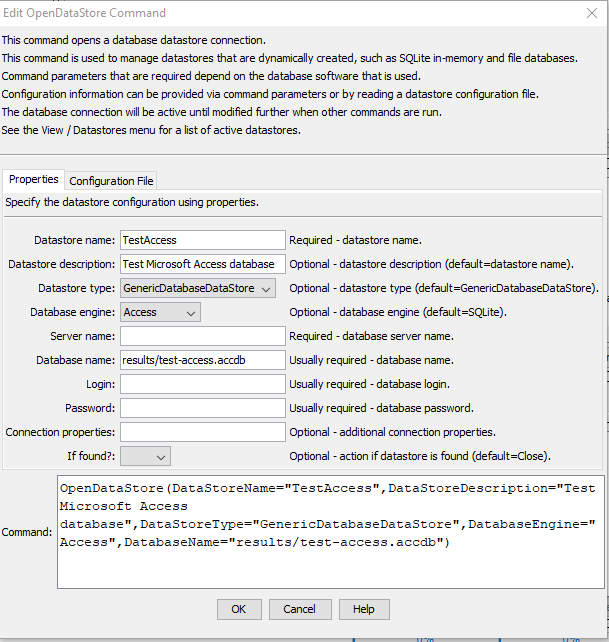The height and width of the screenshot is (642, 609).
Task: Expand the Database engine dropdown showing Access
Action: [160, 312]
